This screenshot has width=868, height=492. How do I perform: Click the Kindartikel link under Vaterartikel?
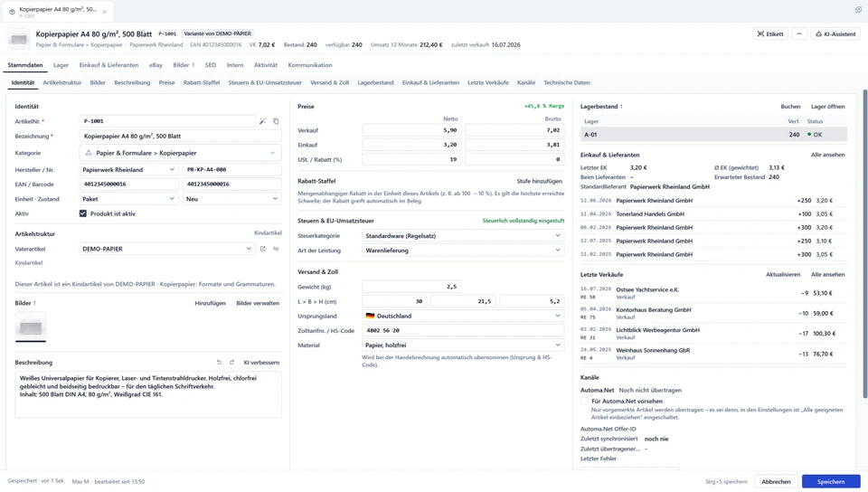coord(29,263)
